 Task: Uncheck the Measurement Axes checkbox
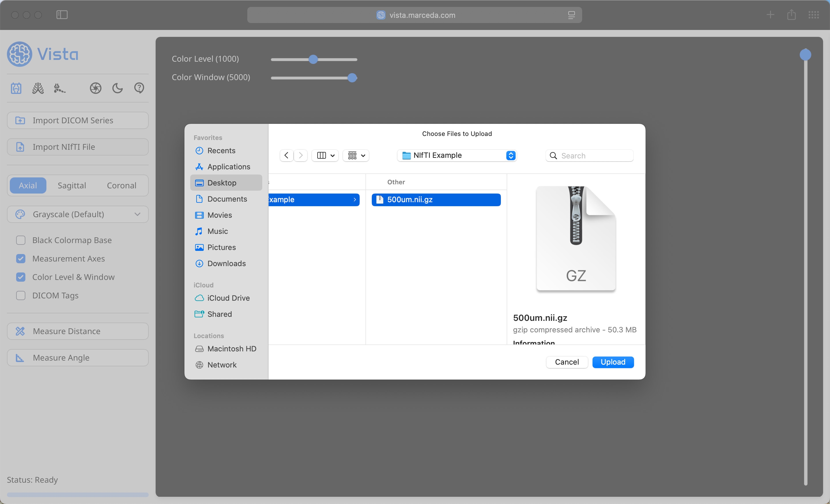point(21,259)
